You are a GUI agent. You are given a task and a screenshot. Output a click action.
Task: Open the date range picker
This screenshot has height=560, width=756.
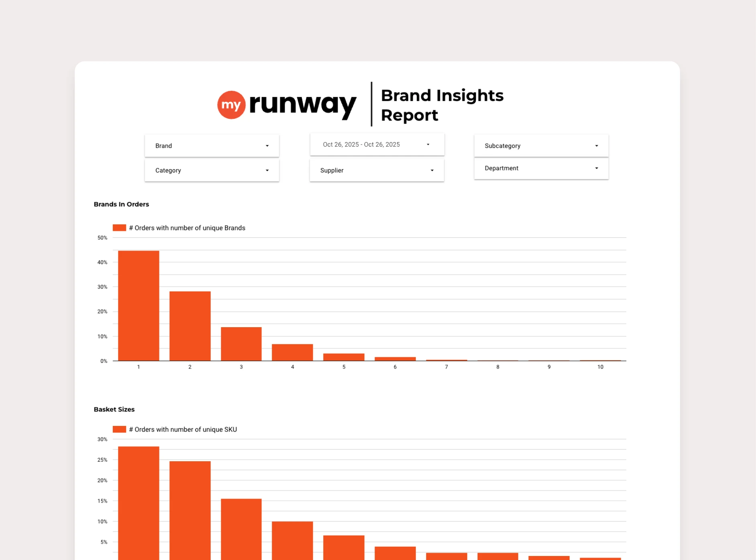(x=377, y=145)
